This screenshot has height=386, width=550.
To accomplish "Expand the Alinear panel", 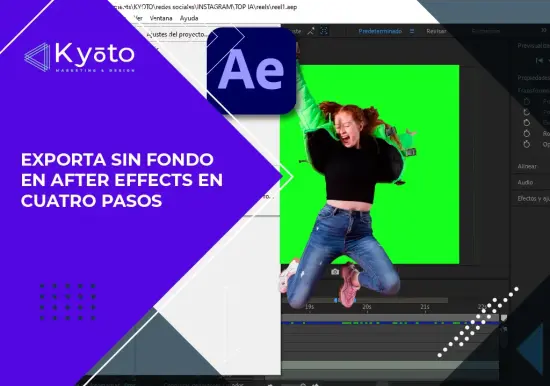I will click(x=527, y=167).
